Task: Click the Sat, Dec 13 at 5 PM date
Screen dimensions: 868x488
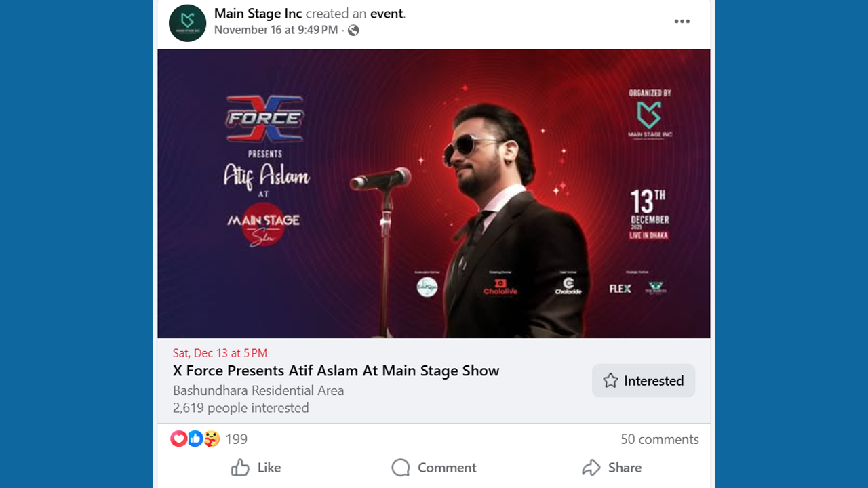Action: click(x=220, y=353)
